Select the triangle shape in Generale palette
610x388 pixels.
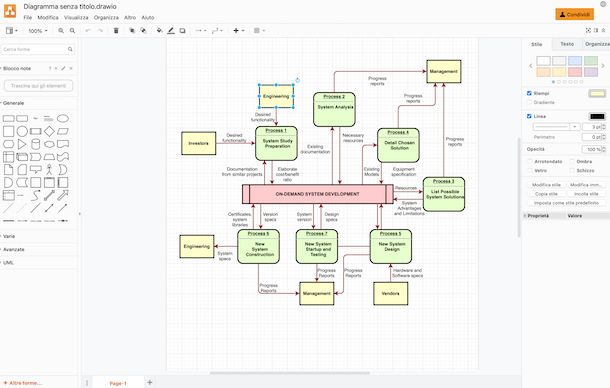pyautogui.click(x=22, y=144)
